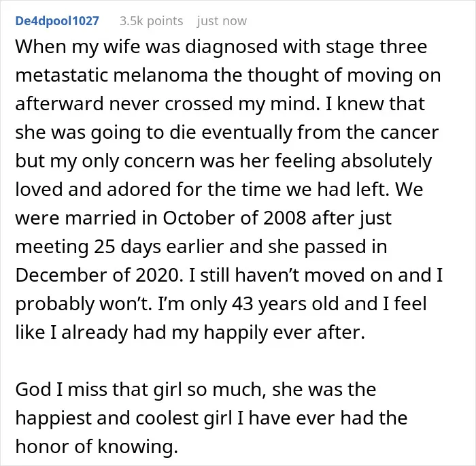Open the De4dpool1027 user profile link
The width and height of the screenshot is (476, 466).
(57, 21)
